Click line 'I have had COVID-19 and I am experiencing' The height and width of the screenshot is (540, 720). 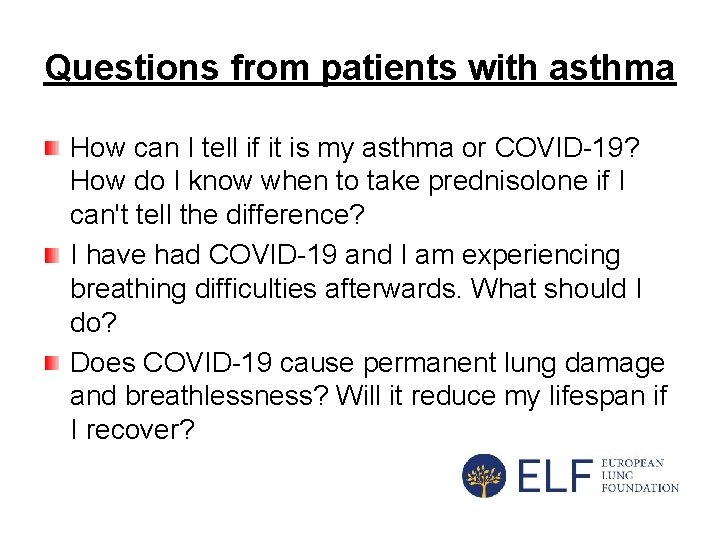345,256
